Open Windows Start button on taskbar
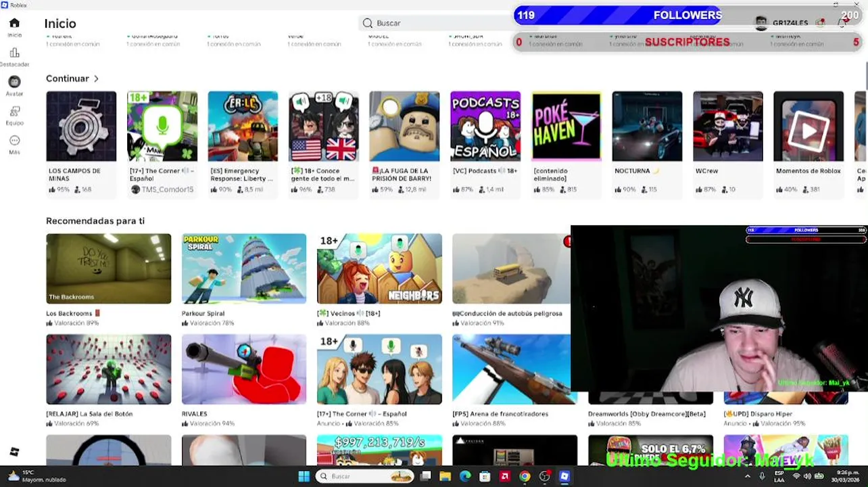 304,476
